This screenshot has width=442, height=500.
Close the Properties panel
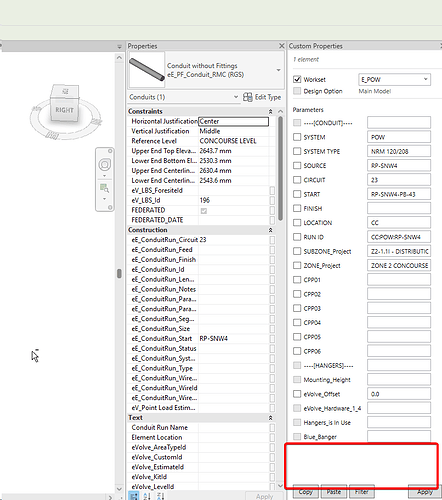(x=282, y=46)
